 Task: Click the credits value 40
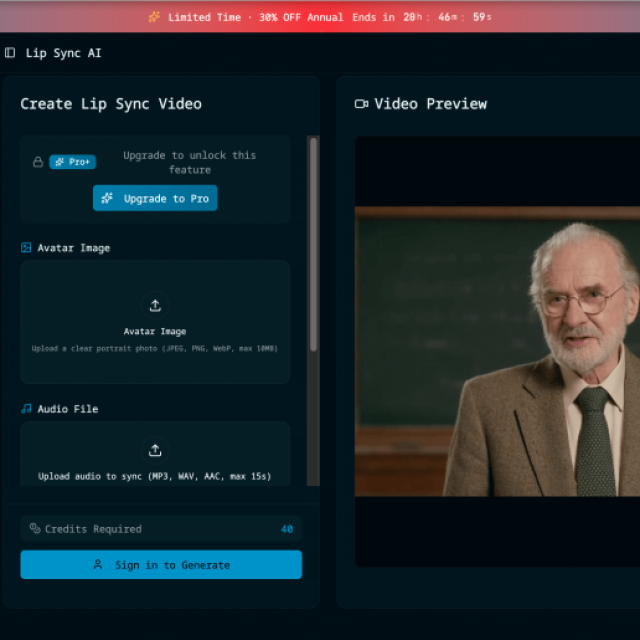click(287, 529)
